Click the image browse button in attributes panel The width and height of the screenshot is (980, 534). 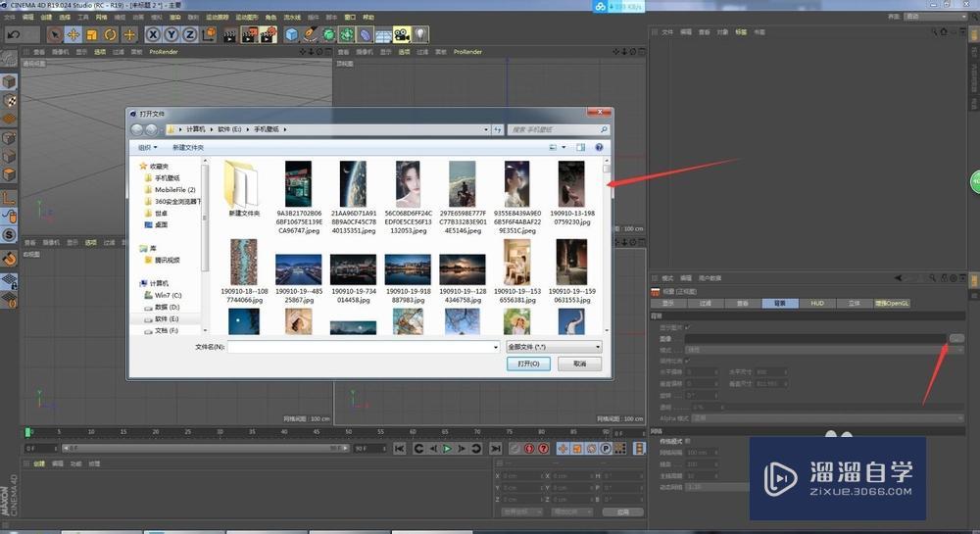coord(956,338)
